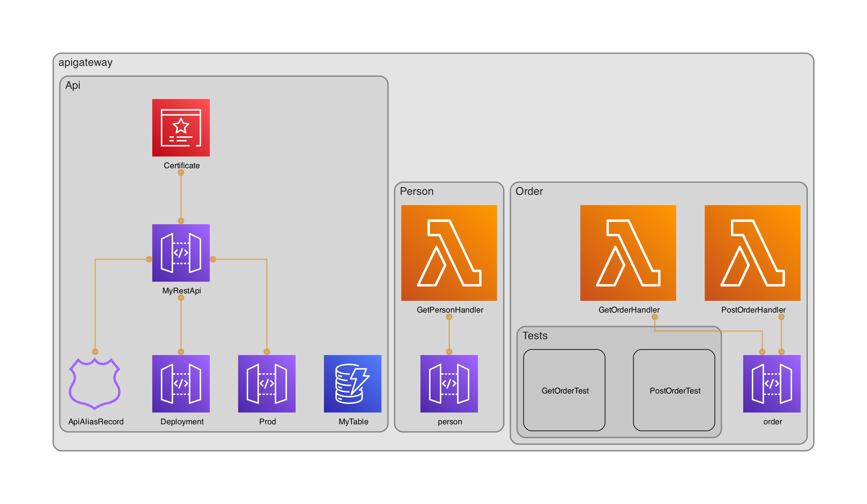The width and height of the screenshot is (867, 504).
Task: Select the person API resource icon
Action: pyautogui.click(x=449, y=383)
